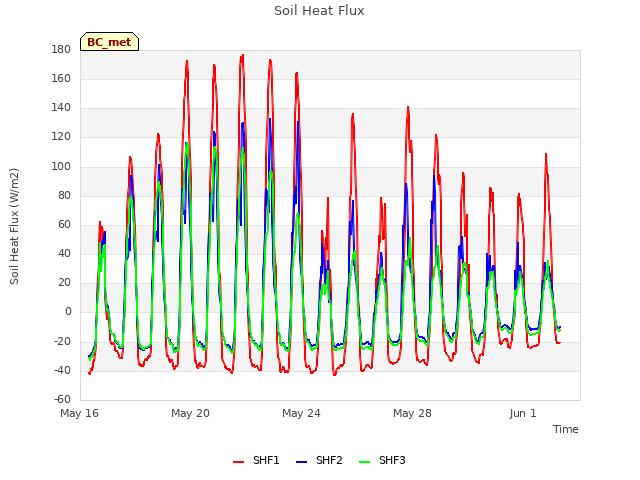Viewport: 640px width, 480px height.
Task: Click the 40 y-axis tick label
Action: (x=64, y=253)
